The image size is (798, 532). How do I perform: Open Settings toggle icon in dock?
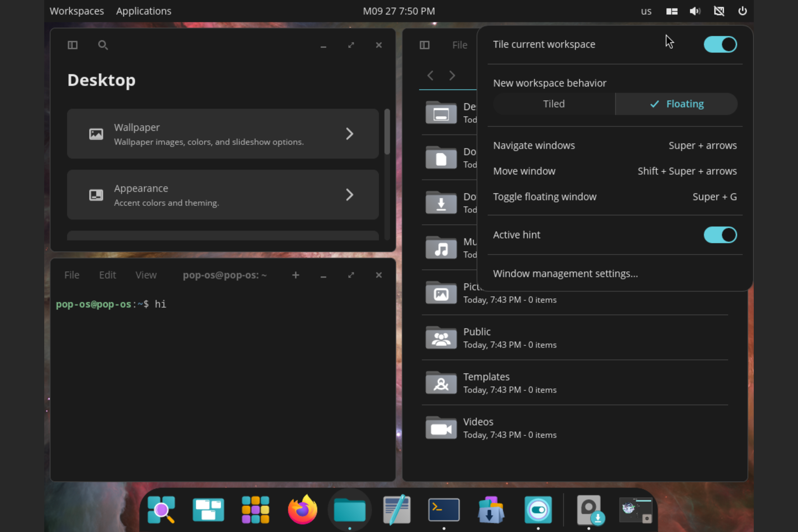pyautogui.click(x=538, y=509)
